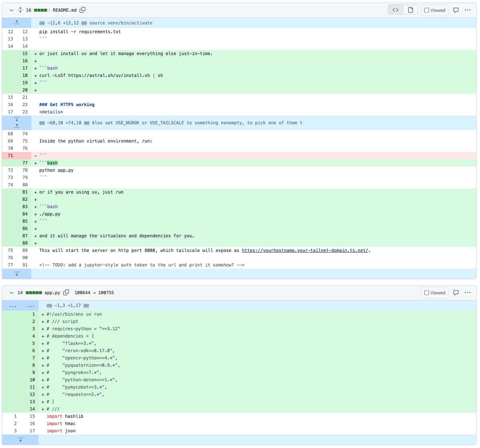Viewport: 480px width, 448px height.
Task: Click the "or if you are using uv" line
Action: coord(81,192)
